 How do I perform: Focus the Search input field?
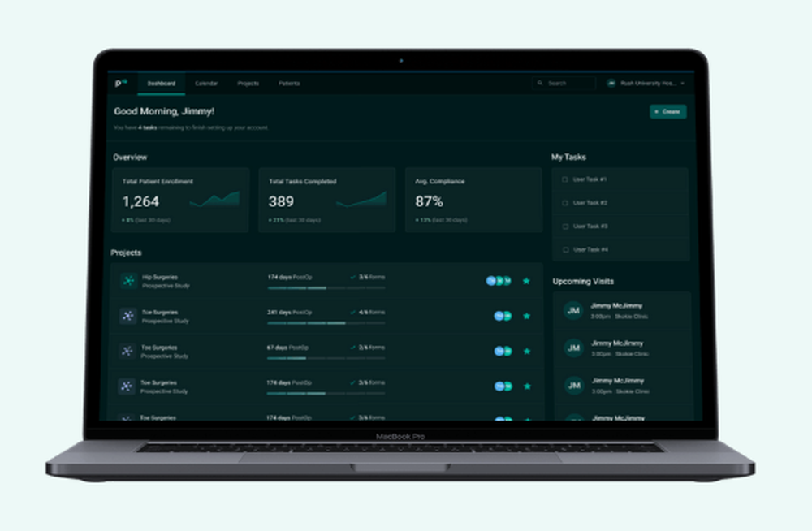[564, 83]
